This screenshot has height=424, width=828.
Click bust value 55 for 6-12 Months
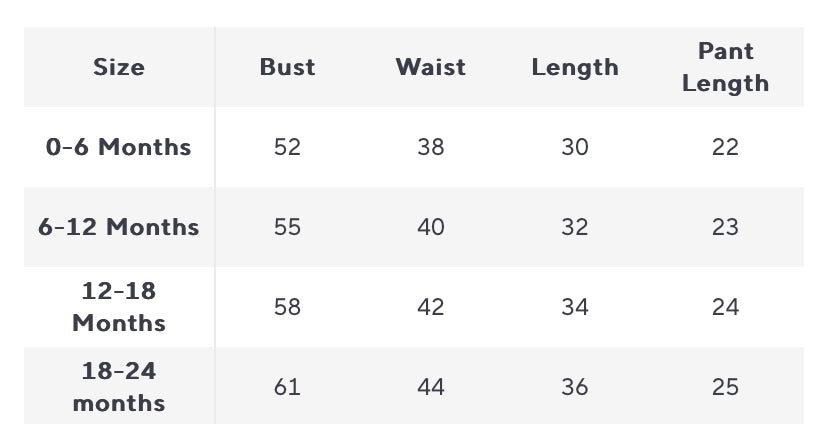(287, 227)
